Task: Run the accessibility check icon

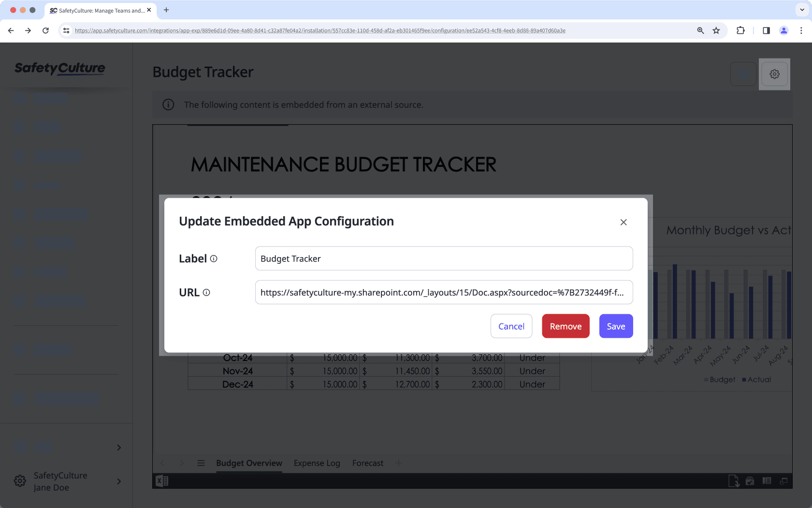Action: 749,481
